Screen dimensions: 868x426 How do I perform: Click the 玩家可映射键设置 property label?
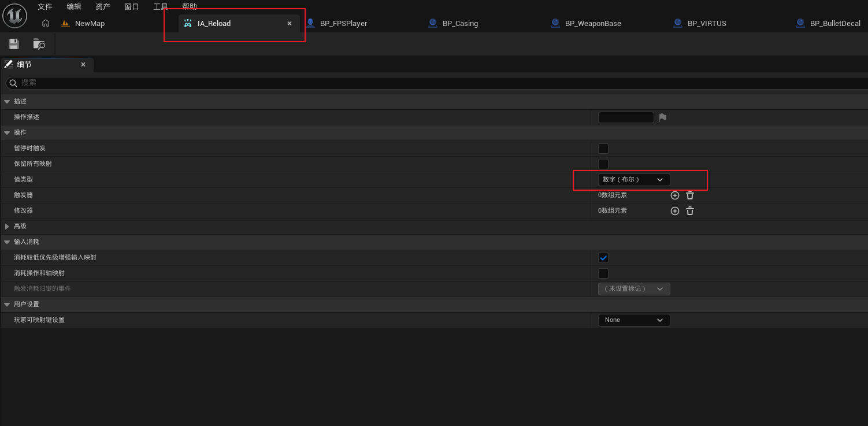[39, 320]
